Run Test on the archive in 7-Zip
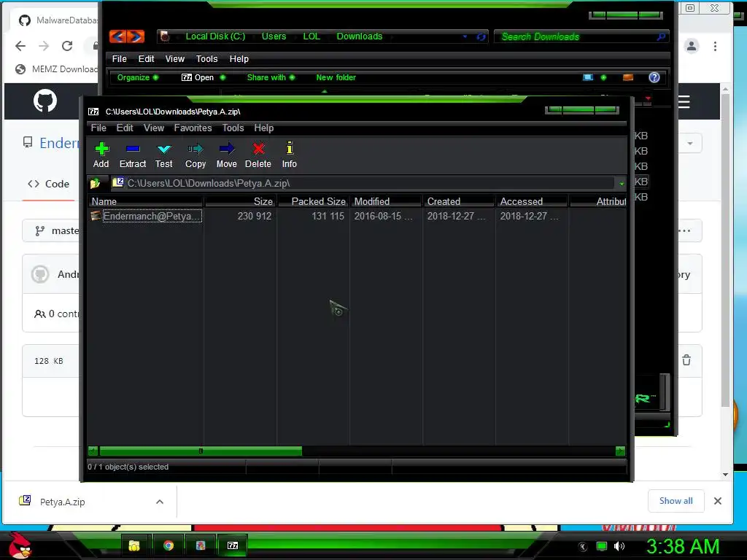This screenshot has width=747, height=560. coord(164,155)
